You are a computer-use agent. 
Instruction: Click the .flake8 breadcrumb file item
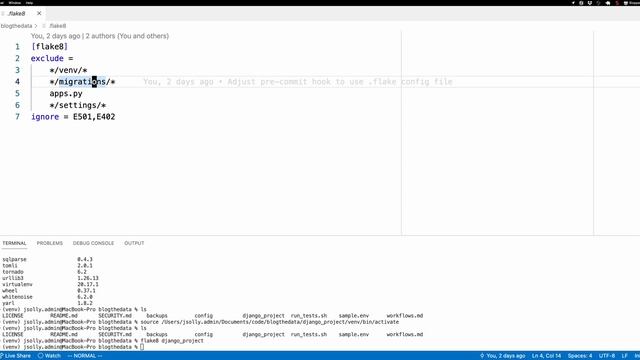pos(58,26)
